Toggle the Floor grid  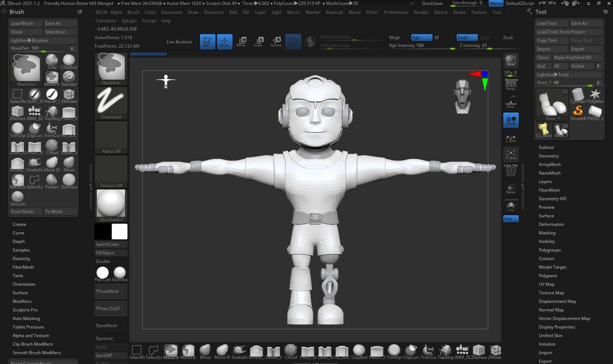click(x=511, y=103)
